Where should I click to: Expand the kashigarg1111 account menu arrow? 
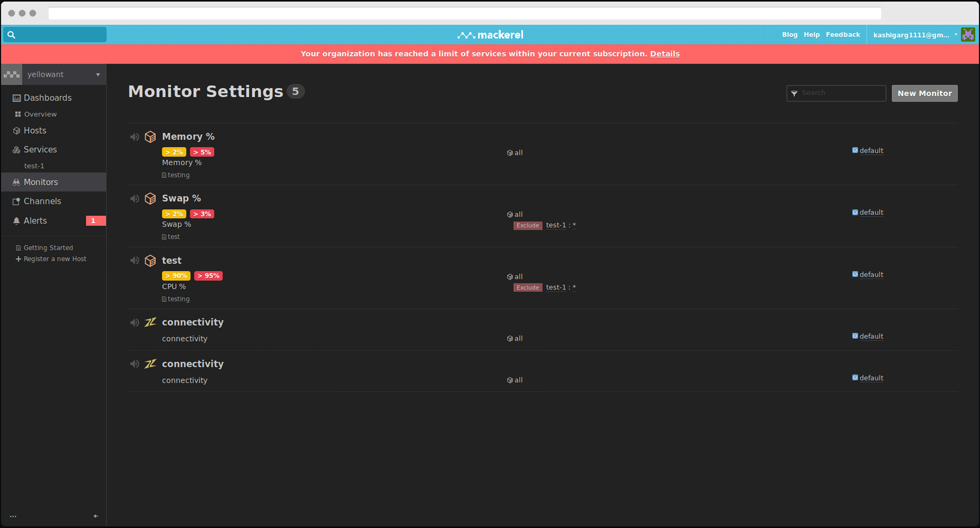point(956,35)
